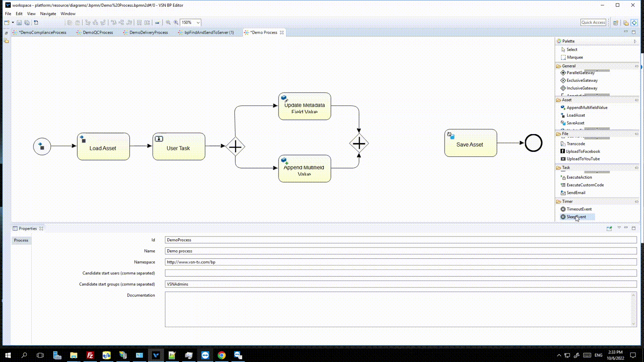This screenshot has width=644, height=362.
Task: Click the Save toolbar icon
Action: coord(19,22)
